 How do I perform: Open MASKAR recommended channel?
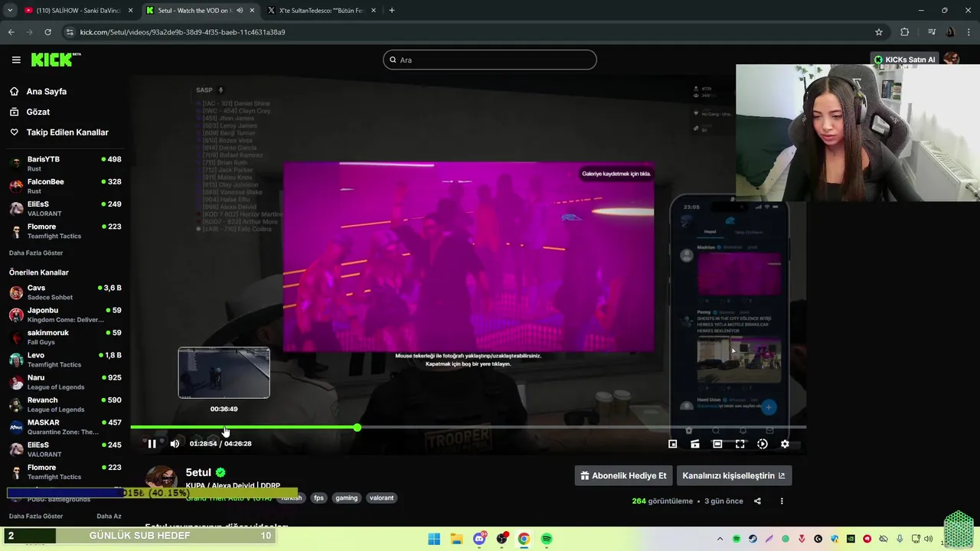[x=65, y=427]
